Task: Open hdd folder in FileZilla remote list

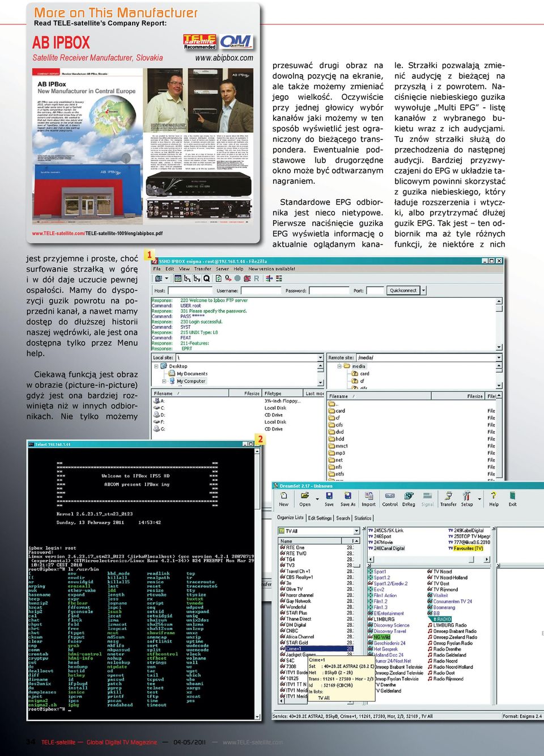Action: [x=337, y=438]
